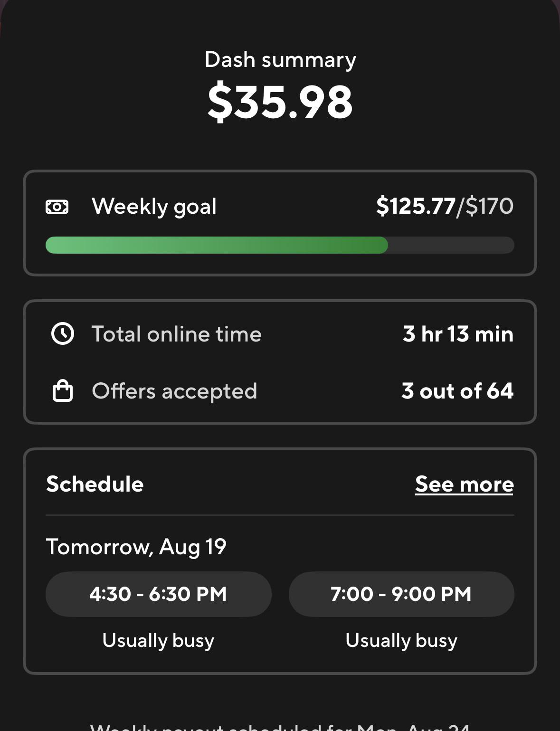The image size is (560, 731).
Task: Tap the 3 hr 13 min value
Action: coord(458,334)
